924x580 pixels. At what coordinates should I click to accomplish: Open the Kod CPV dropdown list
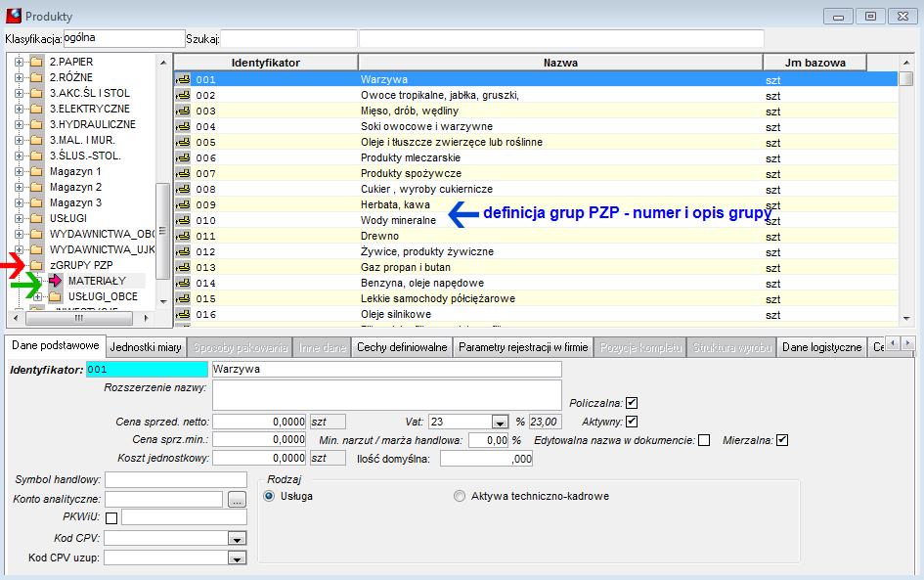[x=237, y=539]
